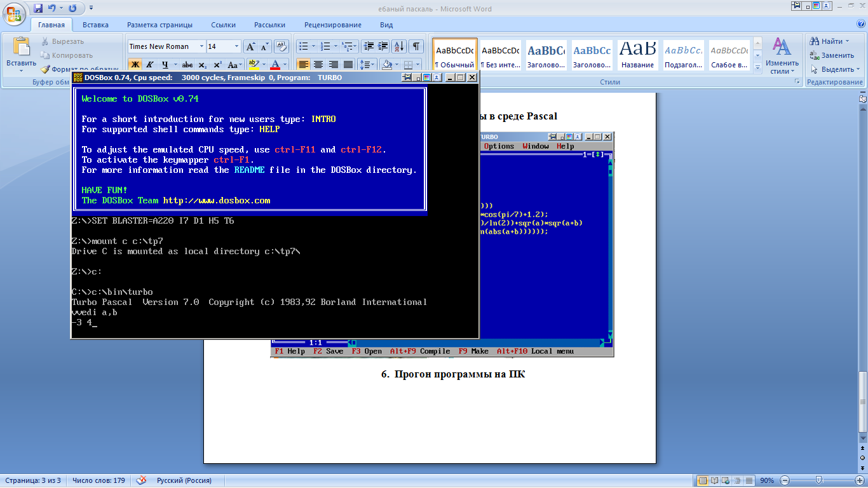Increase paragraph indent
The width and height of the screenshot is (868, 488).
click(383, 46)
